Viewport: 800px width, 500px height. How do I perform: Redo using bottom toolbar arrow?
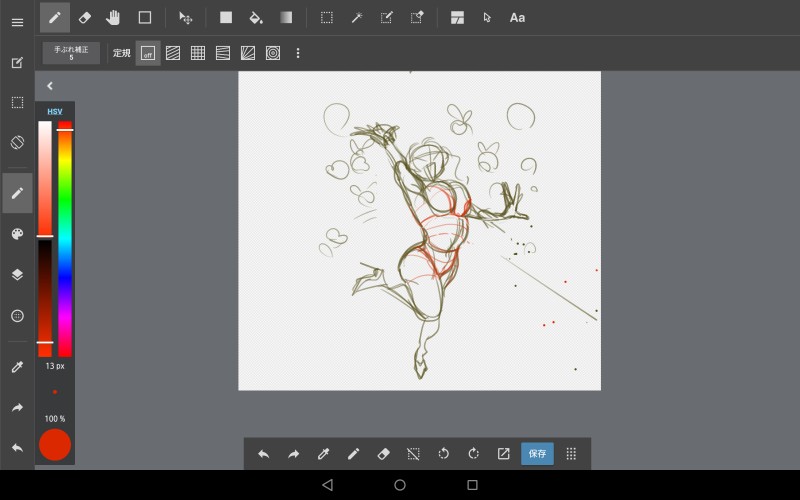[293, 454]
